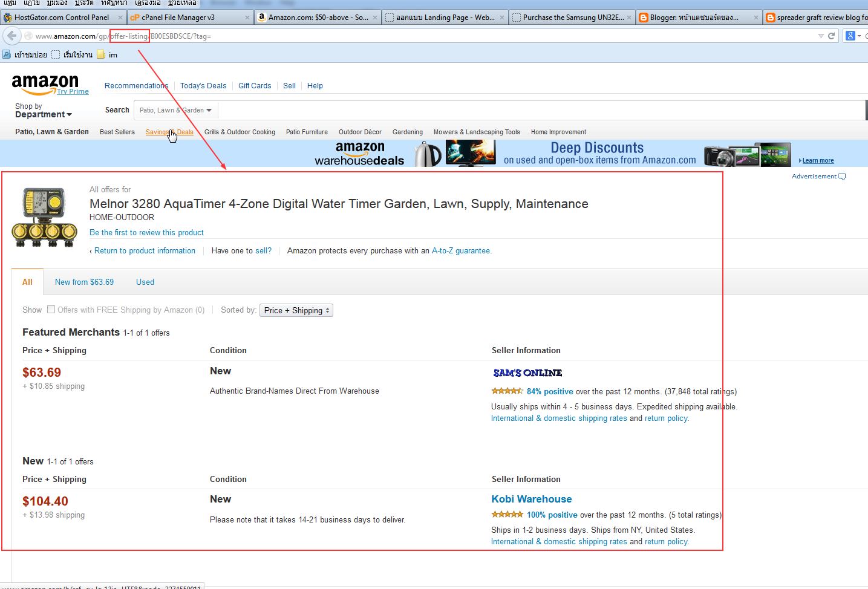Open Mowers & Landscaping Tools
Viewport: 868px width, 589px height.
[477, 132]
